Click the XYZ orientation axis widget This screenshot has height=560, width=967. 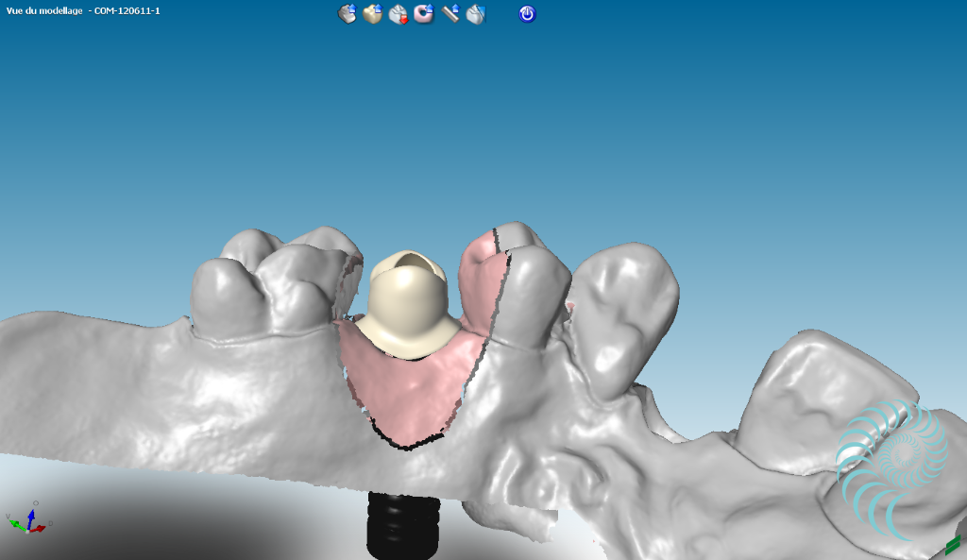click(29, 521)
